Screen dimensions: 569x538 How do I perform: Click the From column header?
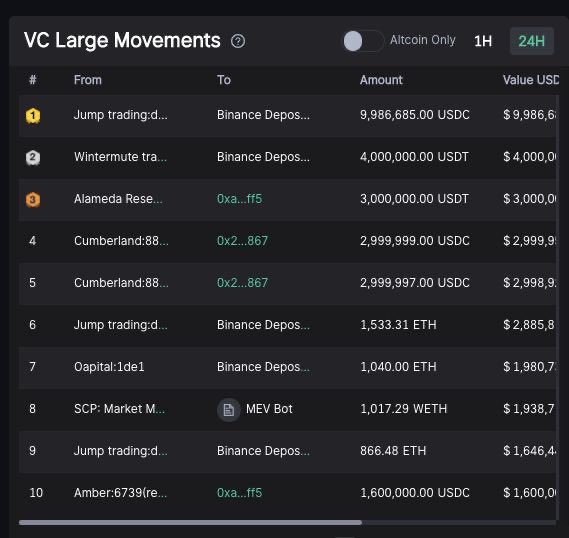(x=88, y=80)
